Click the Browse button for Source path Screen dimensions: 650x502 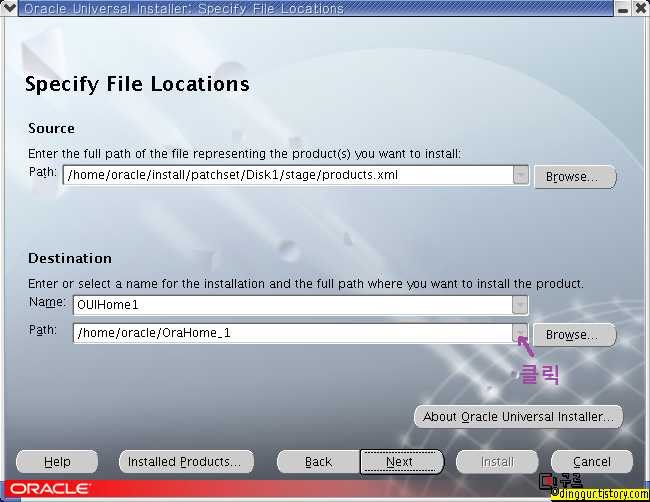pos(575,177)
